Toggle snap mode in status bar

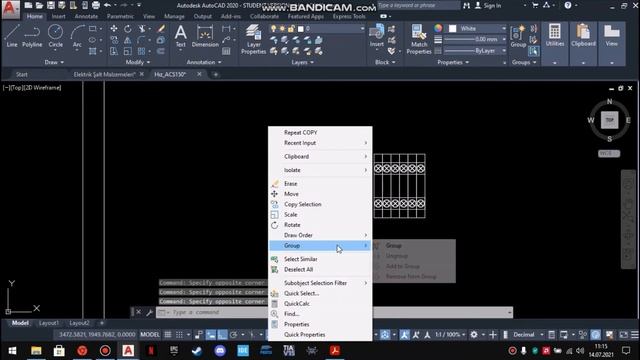coord(179,335)
